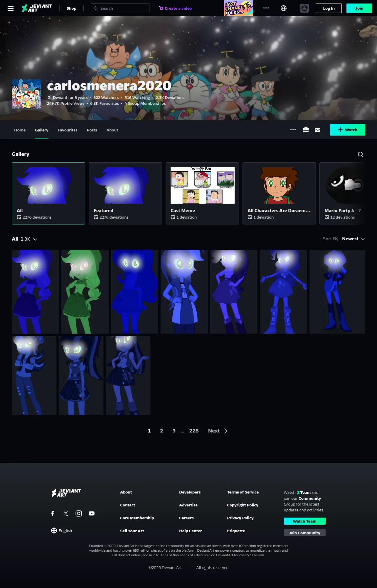The height and width of the screenshot is (588, 377).
Task: Click 816 Watching in profile stats
Action: coord(137,98)
